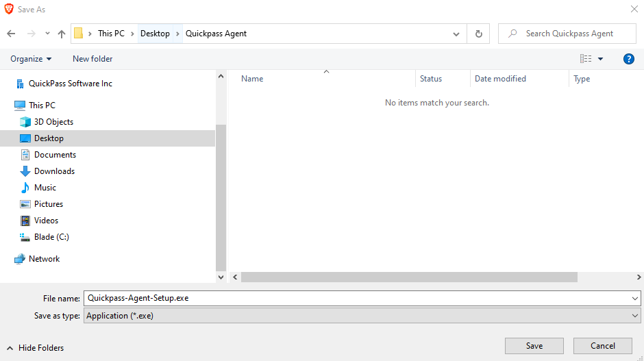
Task: Cancel the Save As dialog
Action: tap(602, 346)
